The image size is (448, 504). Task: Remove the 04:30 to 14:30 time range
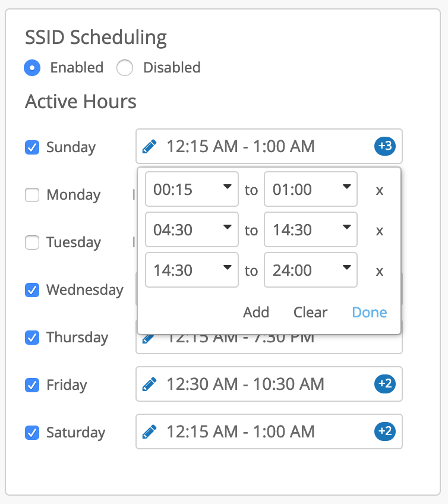380,231
